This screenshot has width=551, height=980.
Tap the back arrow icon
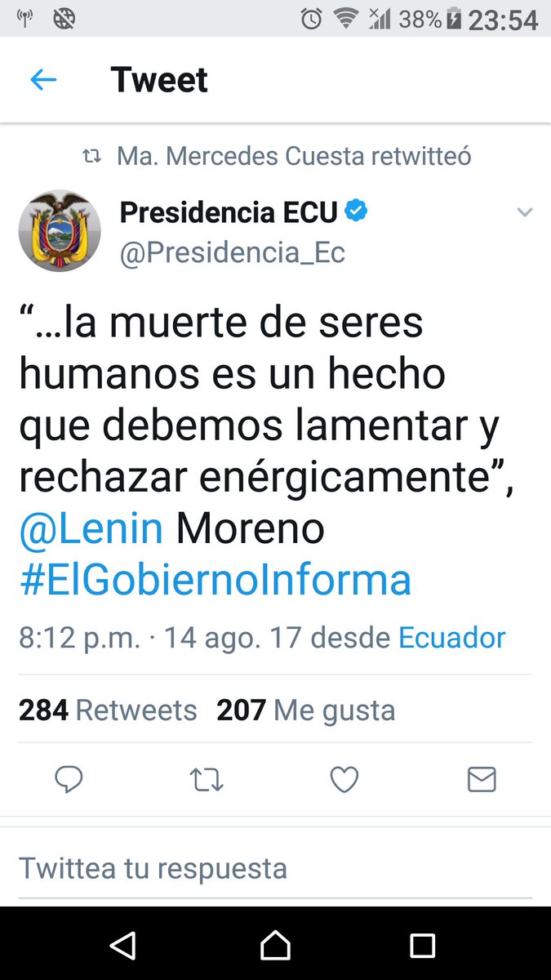coord(43,80)
